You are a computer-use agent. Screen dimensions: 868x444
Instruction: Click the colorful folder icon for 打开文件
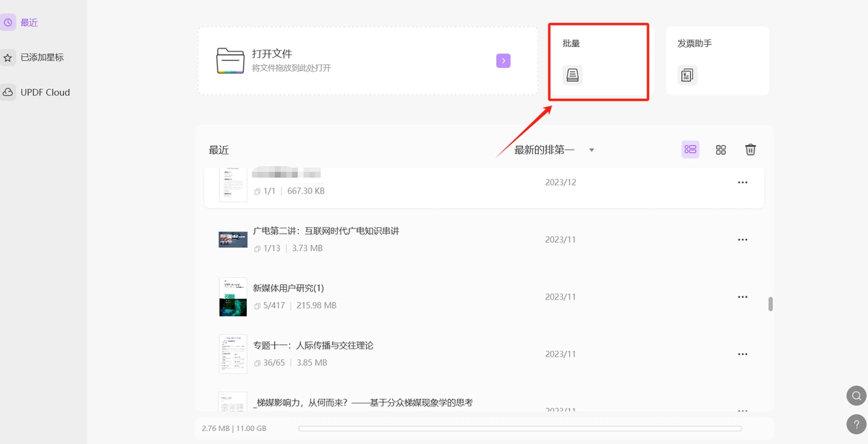[x=231, y=61]
